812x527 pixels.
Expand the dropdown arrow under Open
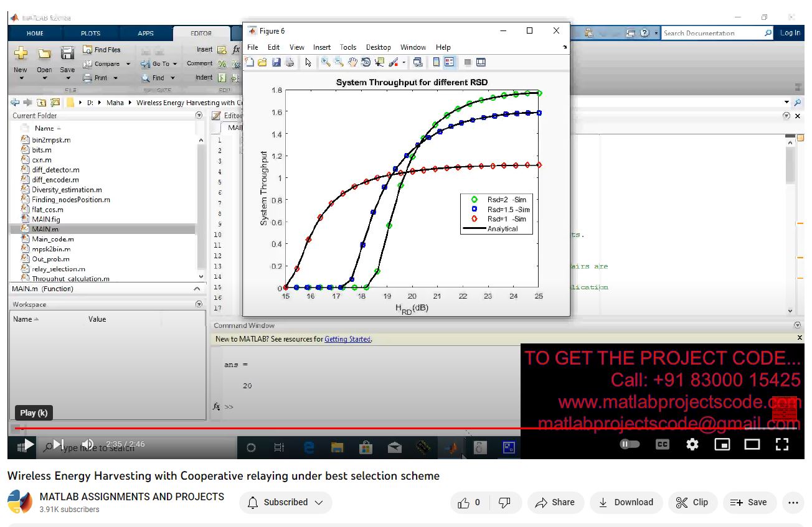pyautogui.click(x=44, y=79)
